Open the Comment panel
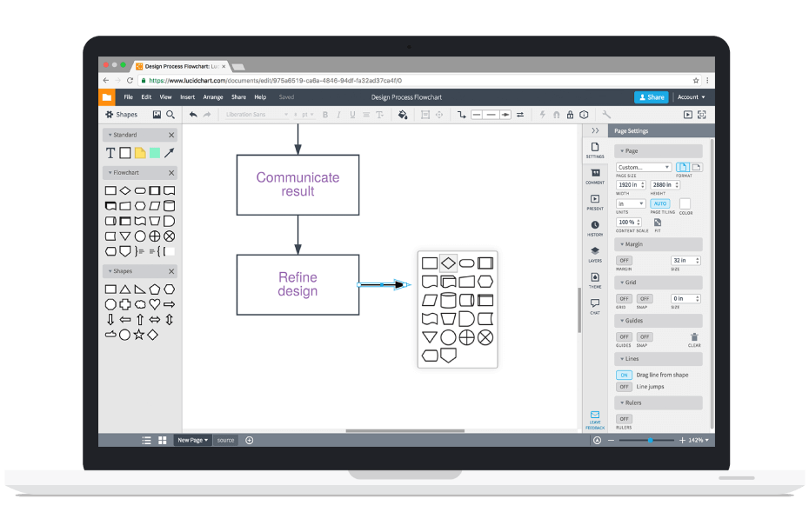The width and height of the screenshot is (809, 532). click(x=595, y=176)
